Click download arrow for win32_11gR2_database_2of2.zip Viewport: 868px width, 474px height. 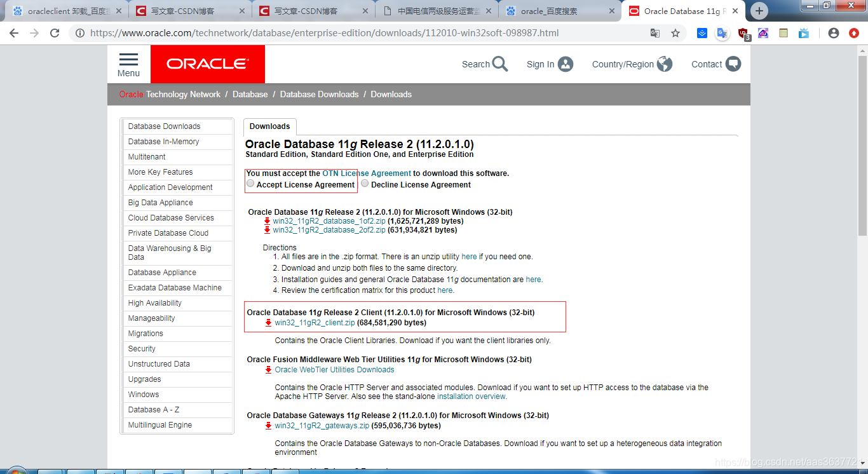[268, 230]
